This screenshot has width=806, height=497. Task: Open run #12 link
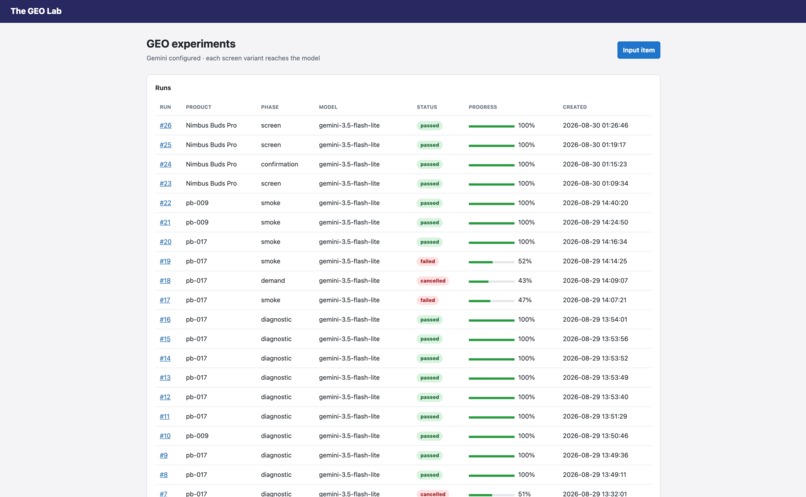(x=164, y=397)
